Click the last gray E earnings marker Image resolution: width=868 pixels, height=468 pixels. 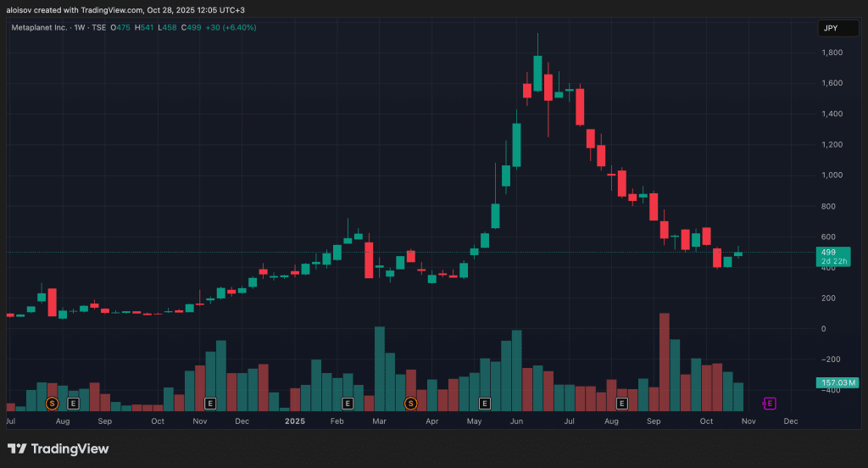point(621,404)
